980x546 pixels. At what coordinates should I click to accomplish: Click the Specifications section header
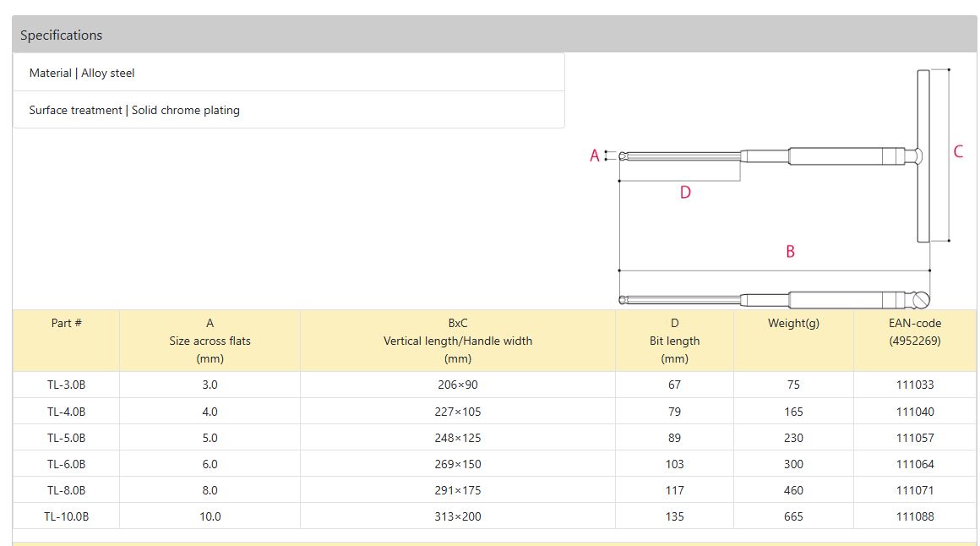(494, 35)
